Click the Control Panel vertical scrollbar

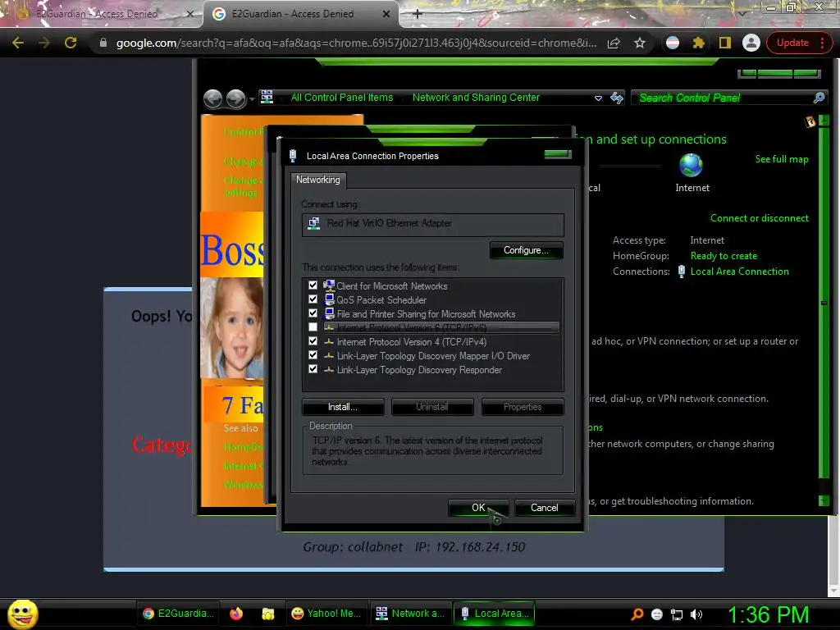tap(824, 303)
